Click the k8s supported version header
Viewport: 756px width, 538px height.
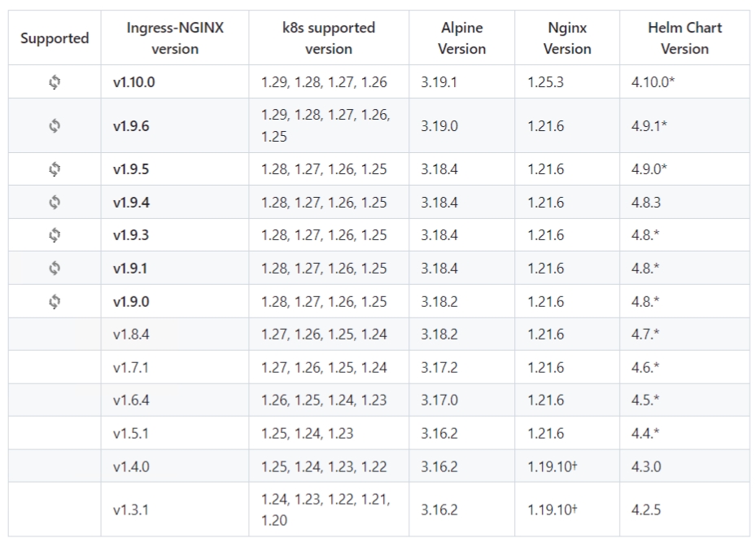click(328, 38)
